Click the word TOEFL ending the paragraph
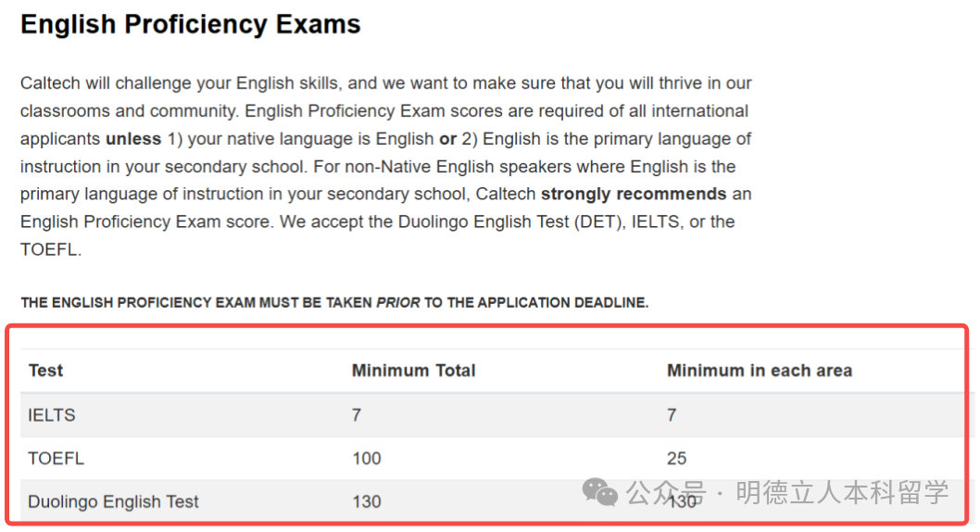Viewport: 980px width, 532px height. tap(51, 250)
